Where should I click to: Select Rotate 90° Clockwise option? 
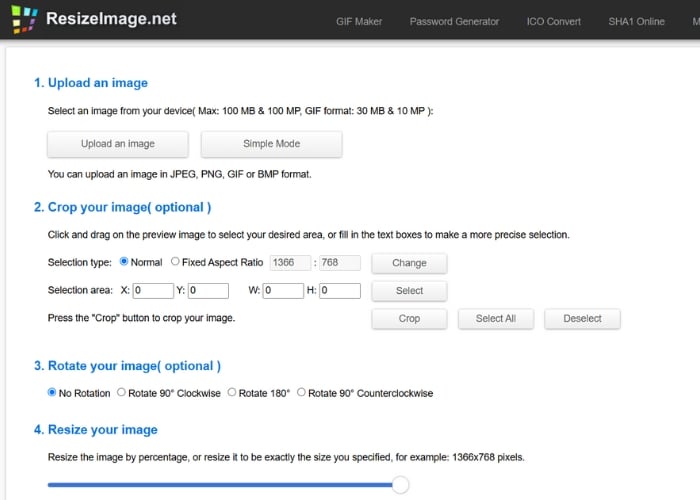tap(122, 393)
